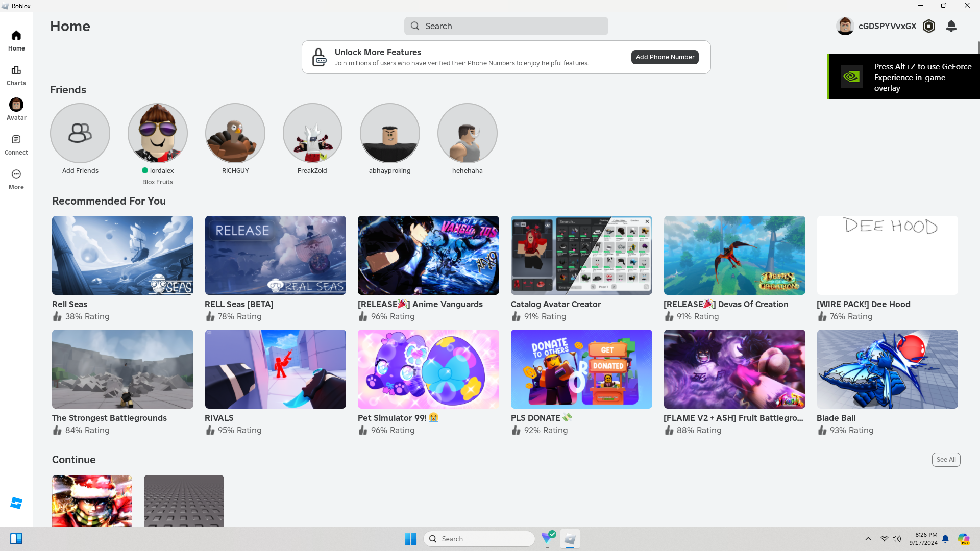Click the See All button beside Continue
Image resolution: width=980 pixels, height=551 pixels.
pos(946,460)
